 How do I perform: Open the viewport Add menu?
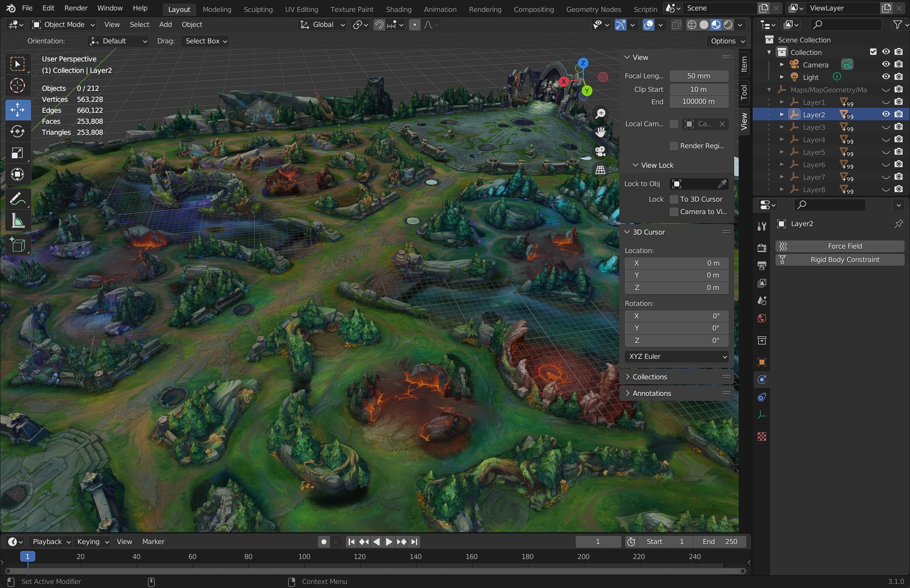165,24
